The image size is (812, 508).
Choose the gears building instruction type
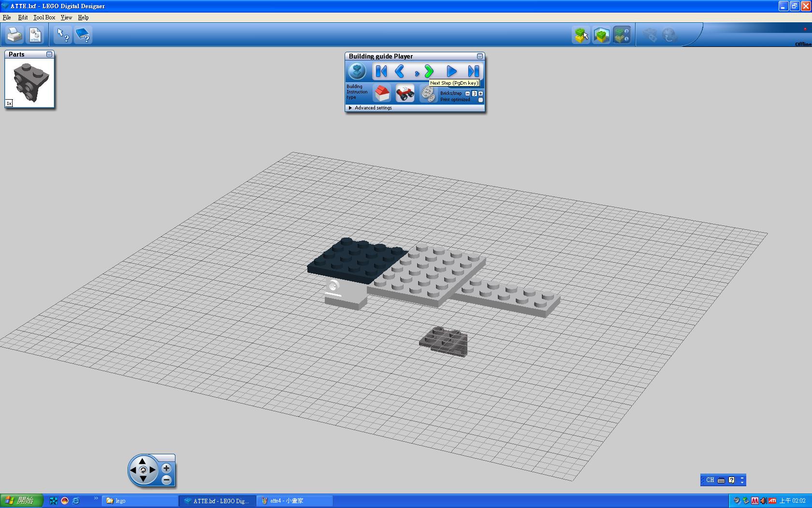click(428, 93)
